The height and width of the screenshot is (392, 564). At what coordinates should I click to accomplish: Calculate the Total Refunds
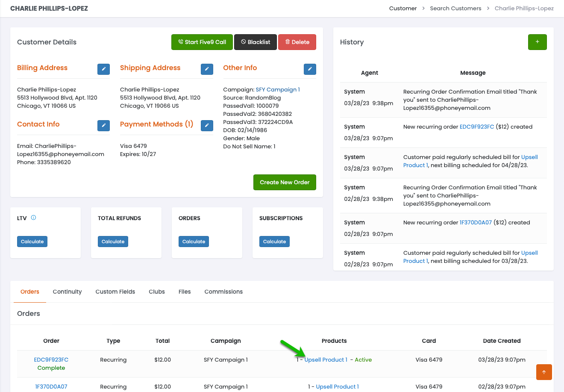tap(113, 242)
